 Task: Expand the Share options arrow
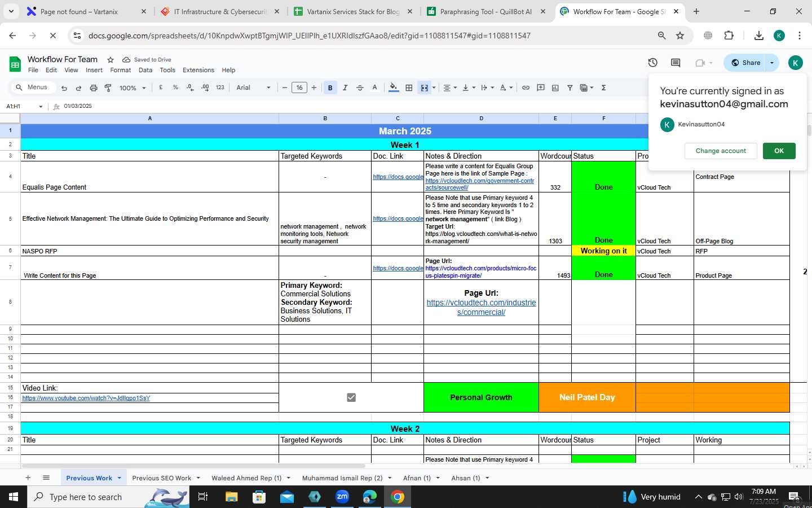pyautogui.click(x=772, y=63)
